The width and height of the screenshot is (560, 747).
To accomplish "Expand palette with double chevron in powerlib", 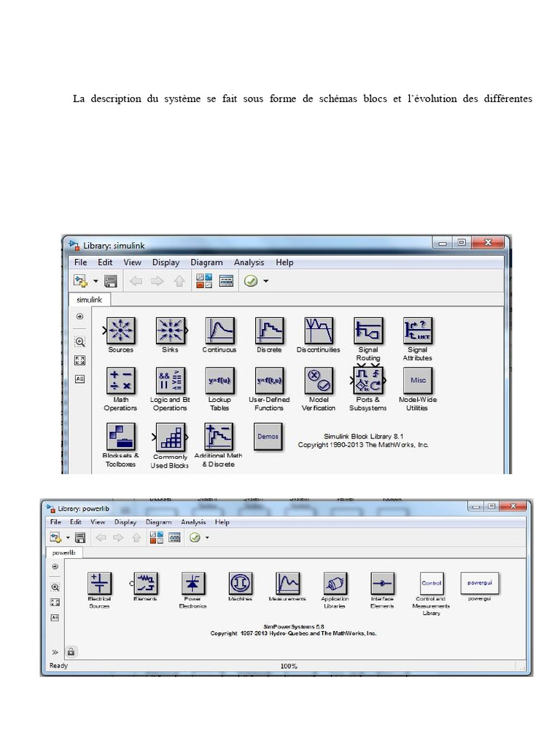I will coord(55,652).
